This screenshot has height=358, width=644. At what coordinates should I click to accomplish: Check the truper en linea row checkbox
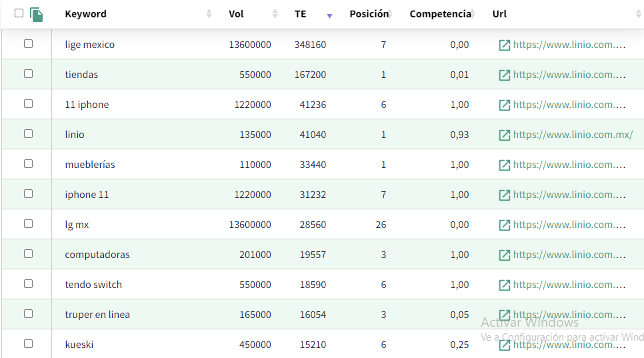tap(29, 313)
